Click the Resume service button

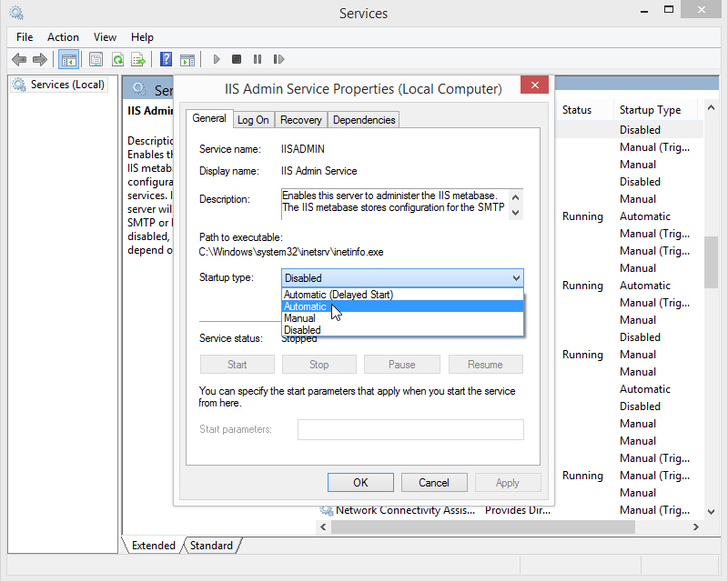[485, 365]
